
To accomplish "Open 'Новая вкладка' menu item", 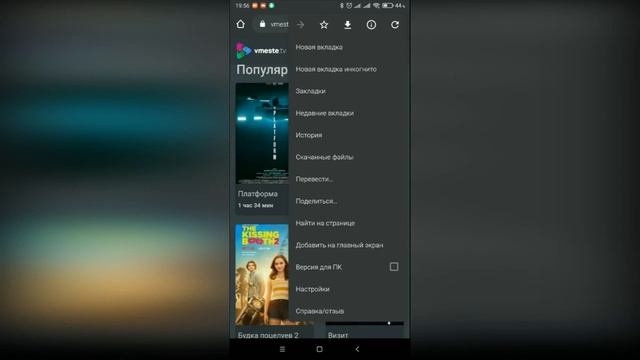I will (x=319, y=47).
